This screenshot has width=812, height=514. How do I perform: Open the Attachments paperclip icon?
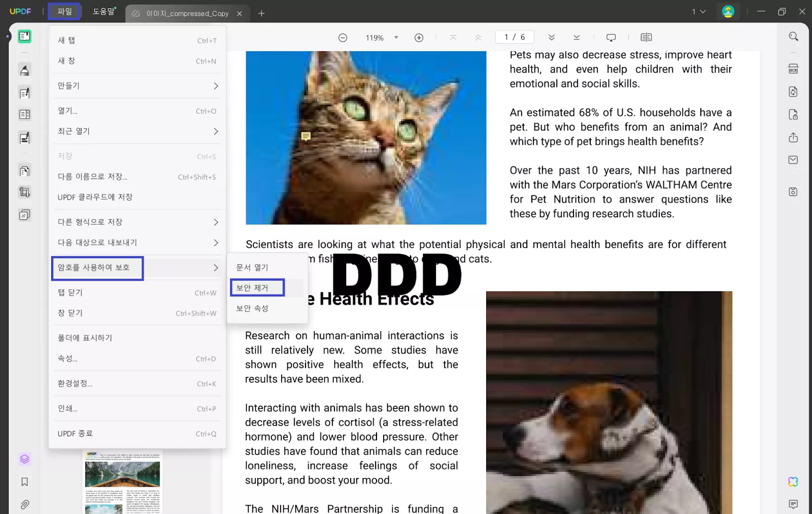pyautogui.click(x=24, y=505)
